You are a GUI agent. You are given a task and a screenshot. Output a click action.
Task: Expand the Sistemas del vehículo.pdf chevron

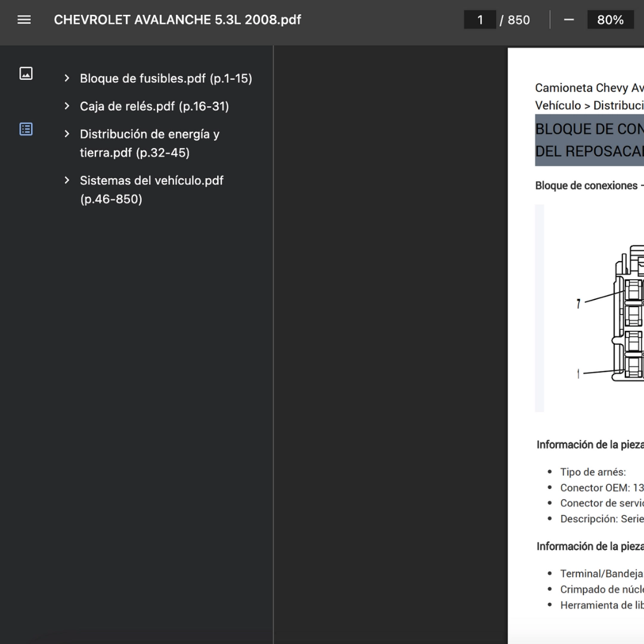pos(67,180)
